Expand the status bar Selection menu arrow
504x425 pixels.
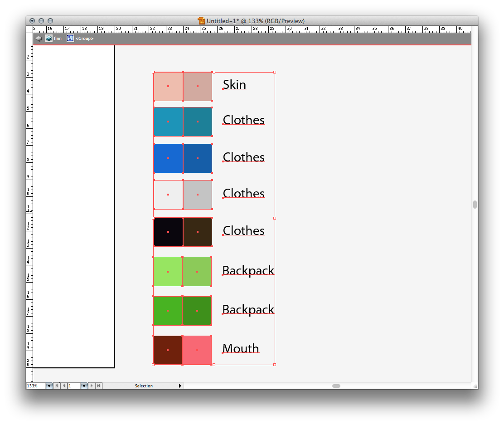(180, 386)
